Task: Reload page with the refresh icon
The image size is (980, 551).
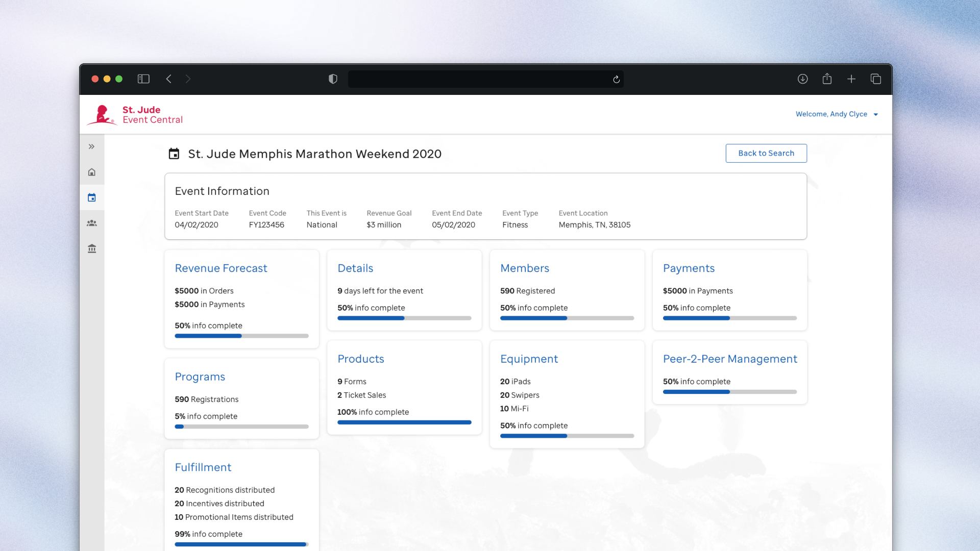Action: pyautogui.click(x=616, y=79)
